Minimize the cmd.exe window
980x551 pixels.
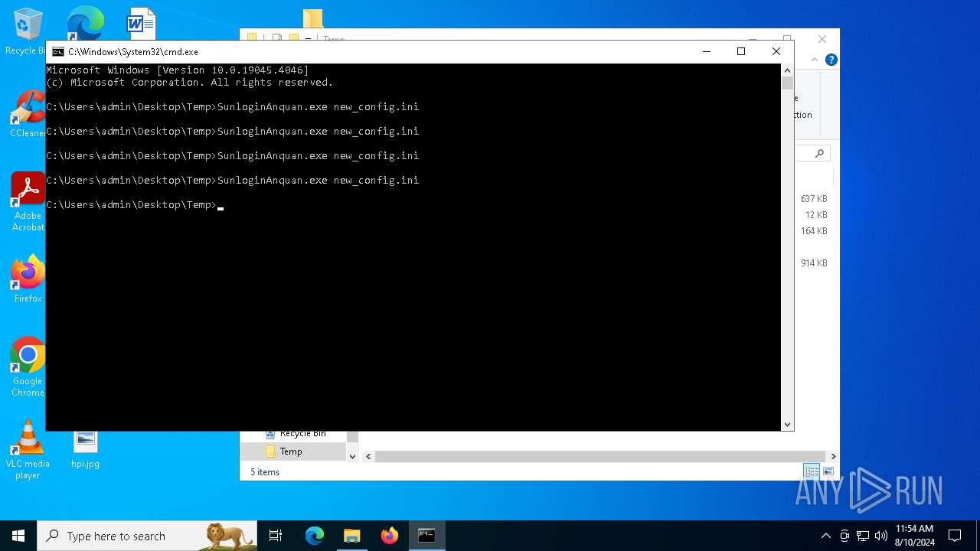pos(706,52)
